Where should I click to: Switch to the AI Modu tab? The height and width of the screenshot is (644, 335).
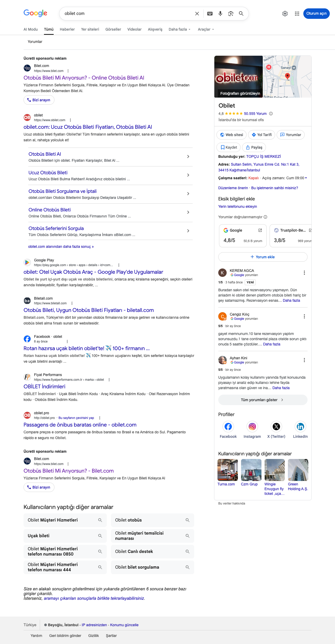click(31, 29)
